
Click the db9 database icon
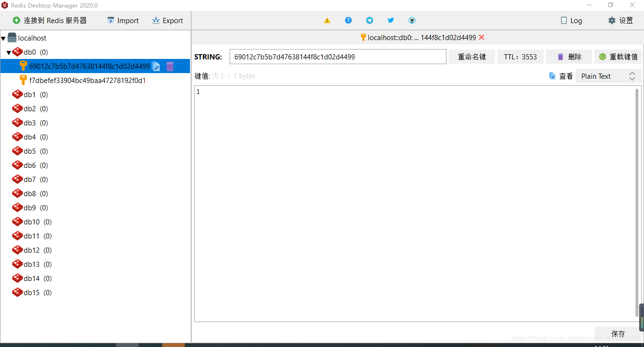tap(17, 207)
